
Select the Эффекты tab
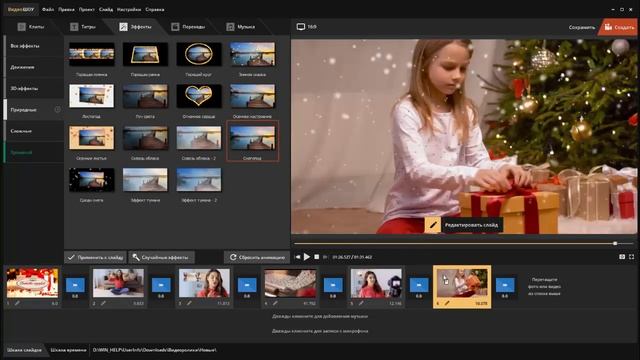pyautogui.click(x=135, y=27)
